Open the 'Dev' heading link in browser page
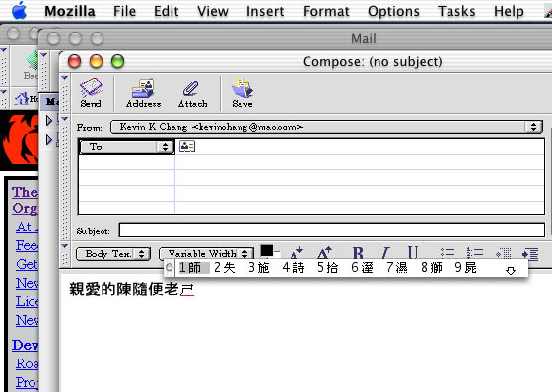The height and width of the screenshot is (392, 552). pyautogui.click(x=25, y=345)
